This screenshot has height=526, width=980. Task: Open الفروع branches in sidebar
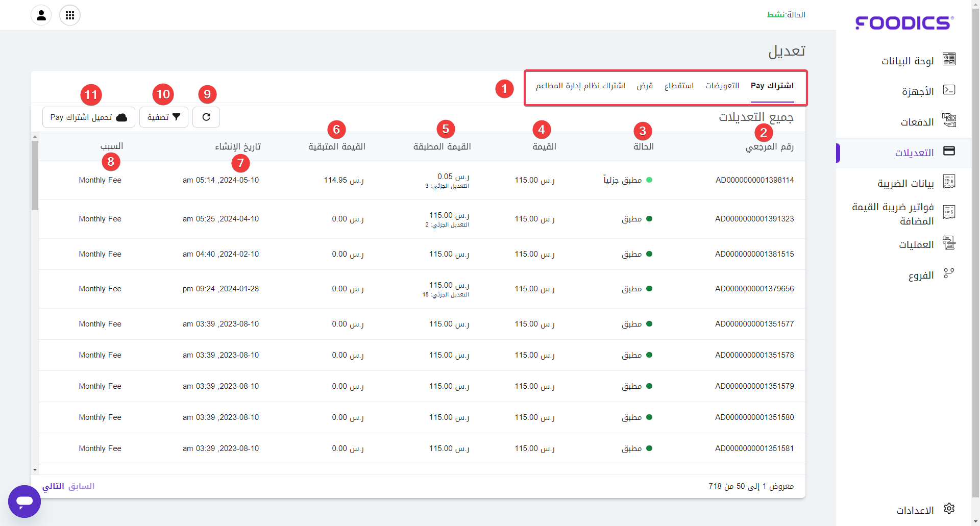pos(921,275)
